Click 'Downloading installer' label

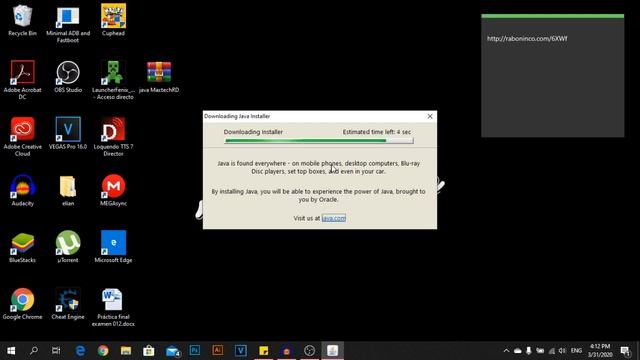tap(253, 132)
